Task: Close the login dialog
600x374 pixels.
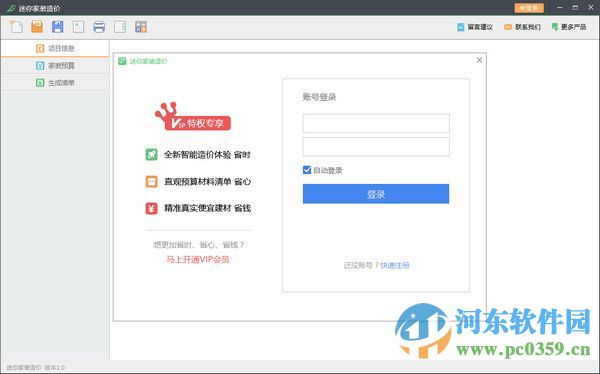Action: tap(479, 60)
